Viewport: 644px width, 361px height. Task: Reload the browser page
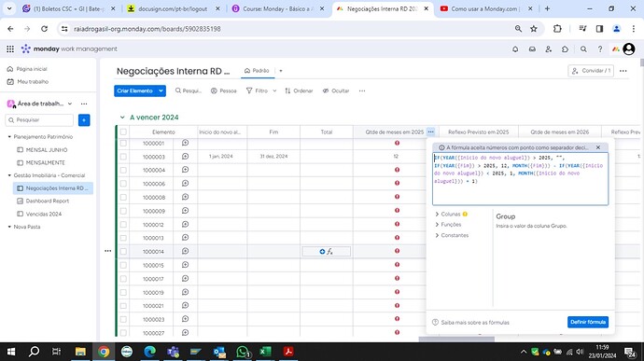coord(45,29)
